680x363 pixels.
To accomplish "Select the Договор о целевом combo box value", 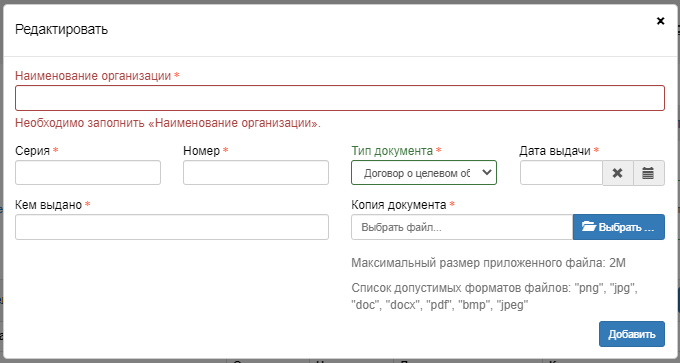I will click(424, 173).
